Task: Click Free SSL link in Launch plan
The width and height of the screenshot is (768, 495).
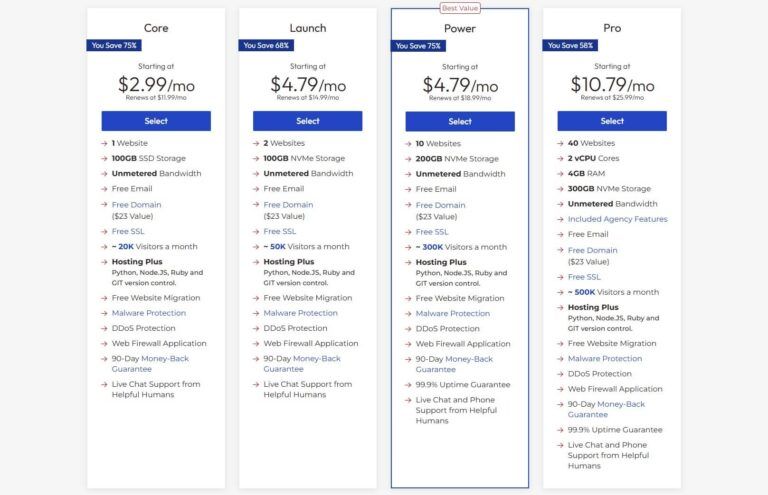Action: click(279, 231)
